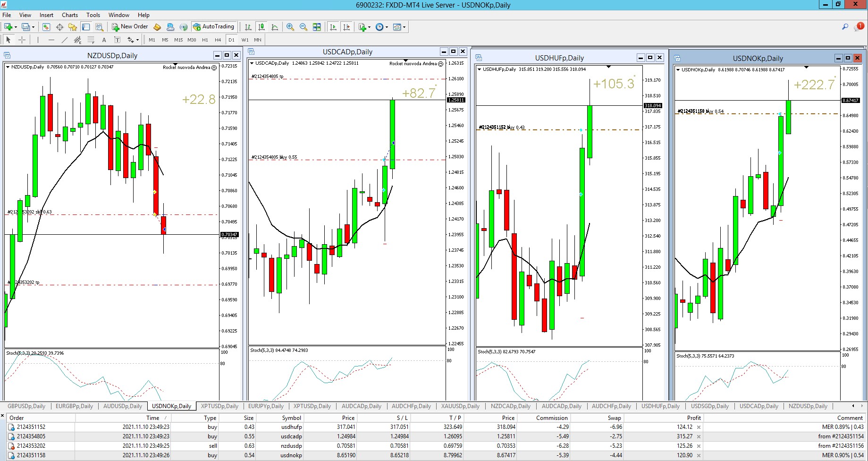Toggle the Navigator folder-star icon
Viewport: 868px width, 461px height.
[x=73, y=27]
